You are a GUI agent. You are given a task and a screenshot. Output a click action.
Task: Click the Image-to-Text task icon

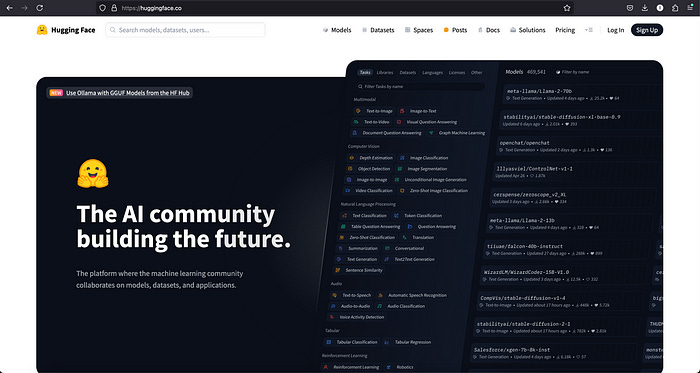tap(402, 111)
